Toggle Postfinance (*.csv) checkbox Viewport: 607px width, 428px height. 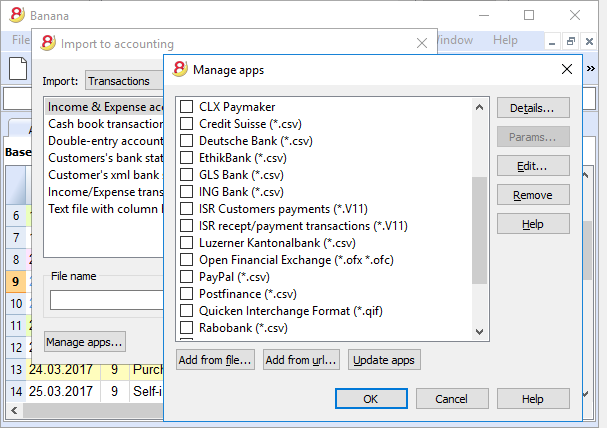(x=187, y=294)
